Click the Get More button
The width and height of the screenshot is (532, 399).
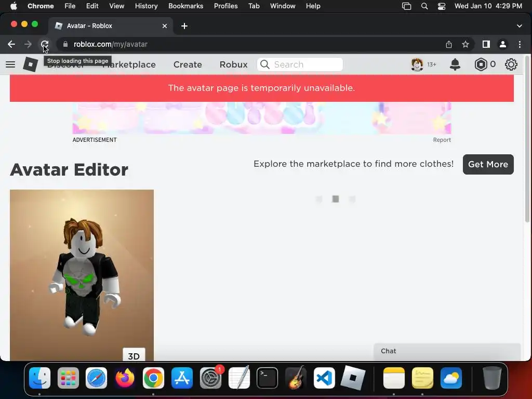coord(488,164)
